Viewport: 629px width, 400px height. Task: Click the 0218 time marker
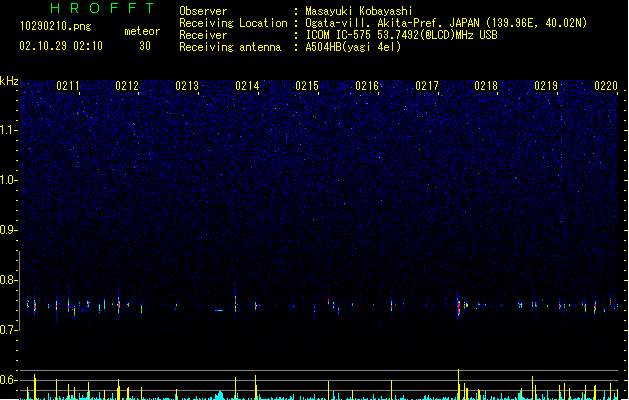[x=486, y=86]
